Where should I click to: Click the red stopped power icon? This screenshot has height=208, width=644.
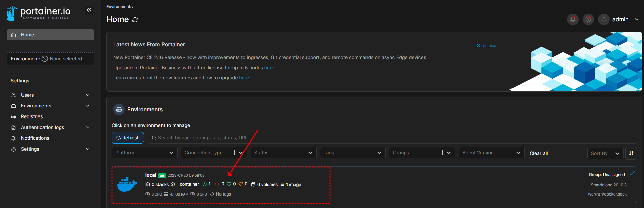(217, 184)
